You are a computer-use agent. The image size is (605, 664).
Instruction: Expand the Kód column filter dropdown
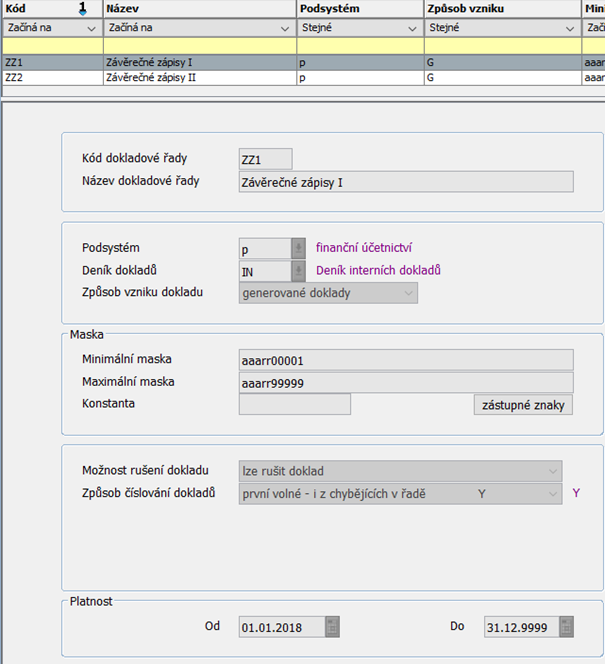(92, 29)
